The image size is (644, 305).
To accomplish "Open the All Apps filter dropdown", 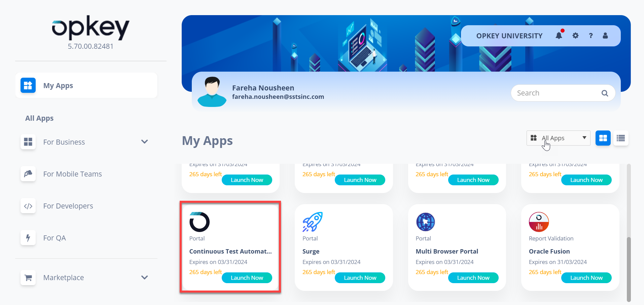I will 558,138.
